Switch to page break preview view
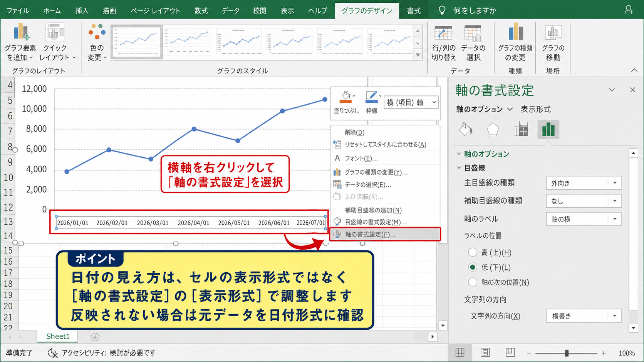644x362 pixels. tap(510, 352)
